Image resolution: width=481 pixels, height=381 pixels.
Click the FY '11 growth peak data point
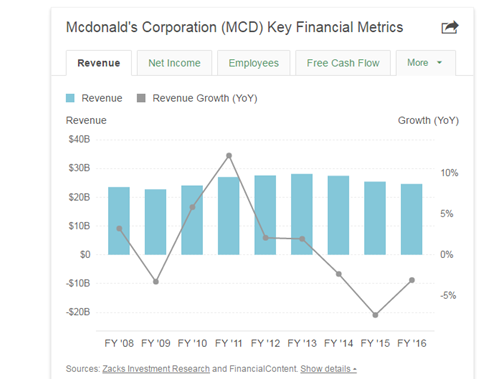coord(229,156)
